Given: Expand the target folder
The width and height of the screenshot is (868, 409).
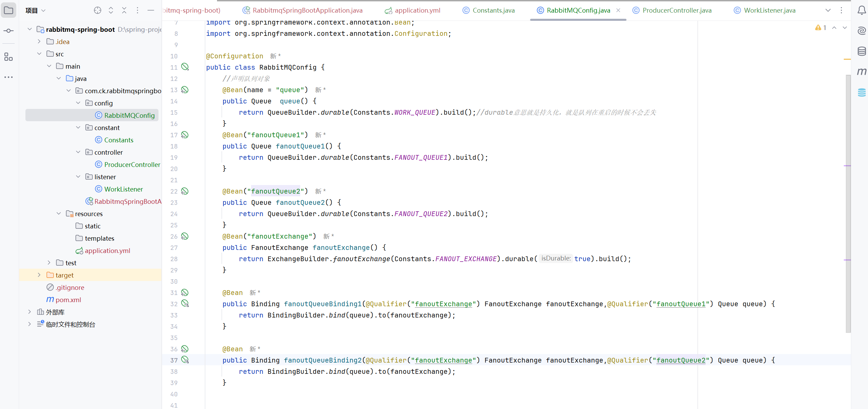Looking at the screenshot, I should (x=39, y=275).
